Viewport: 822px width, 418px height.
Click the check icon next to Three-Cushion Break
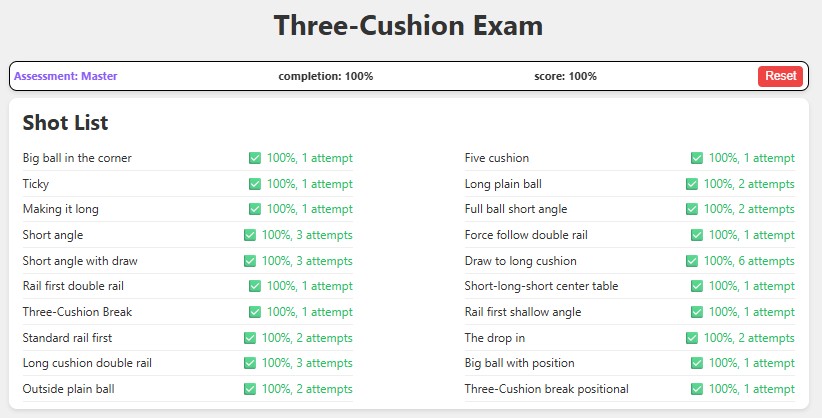(255, 312)
